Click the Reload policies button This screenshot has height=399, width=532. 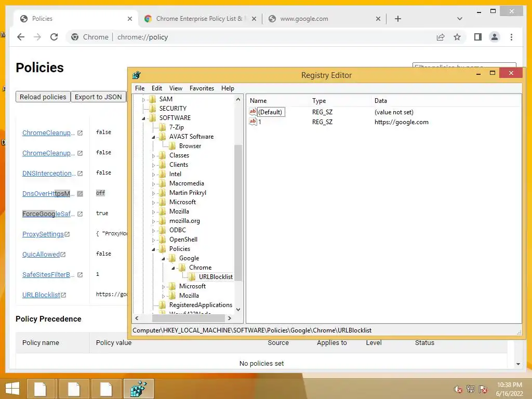click(43, 97)
